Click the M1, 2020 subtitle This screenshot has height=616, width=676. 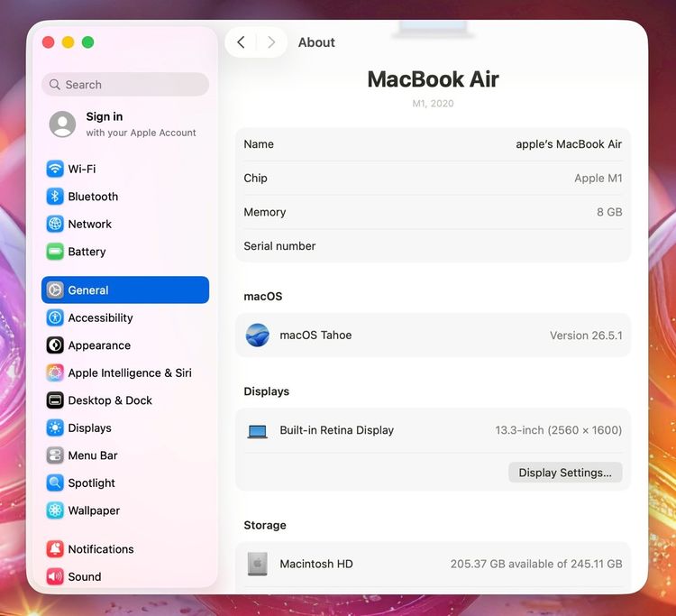coord(433,104)
